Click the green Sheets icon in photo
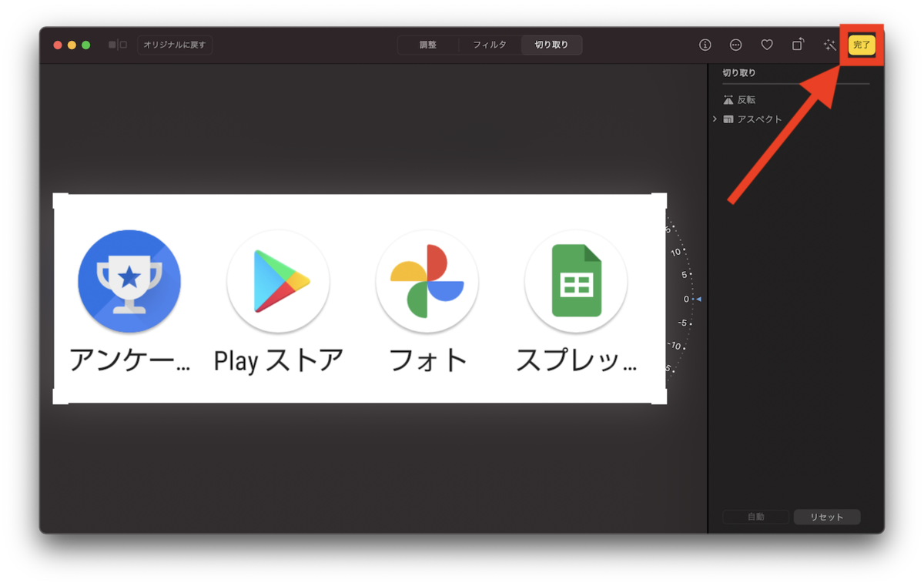The height and width of the screenshot is (586, 924). [576, 281]
